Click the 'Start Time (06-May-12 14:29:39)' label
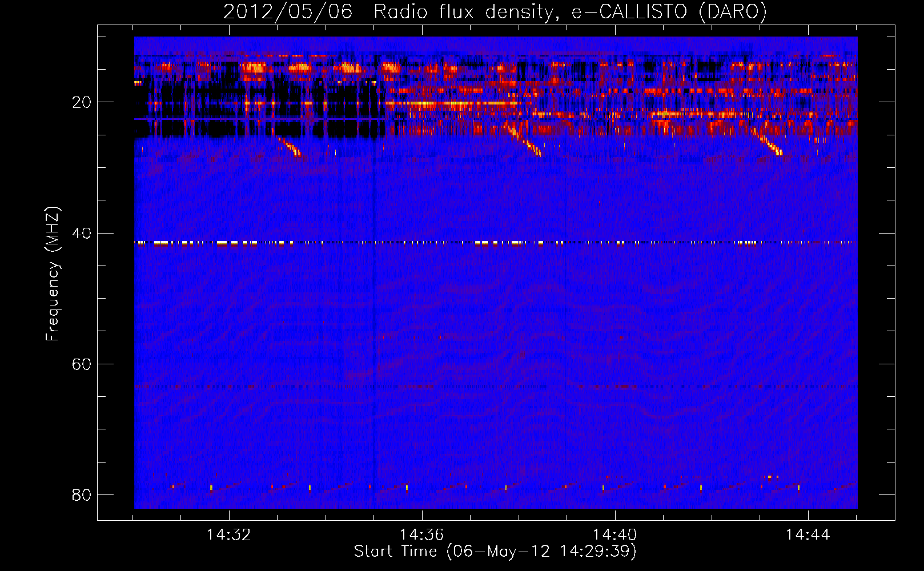Screen dimensions: 924x571 coord(495,552)
